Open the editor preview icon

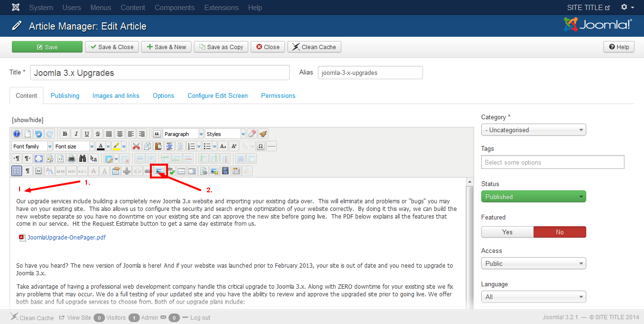click(50, 159)
